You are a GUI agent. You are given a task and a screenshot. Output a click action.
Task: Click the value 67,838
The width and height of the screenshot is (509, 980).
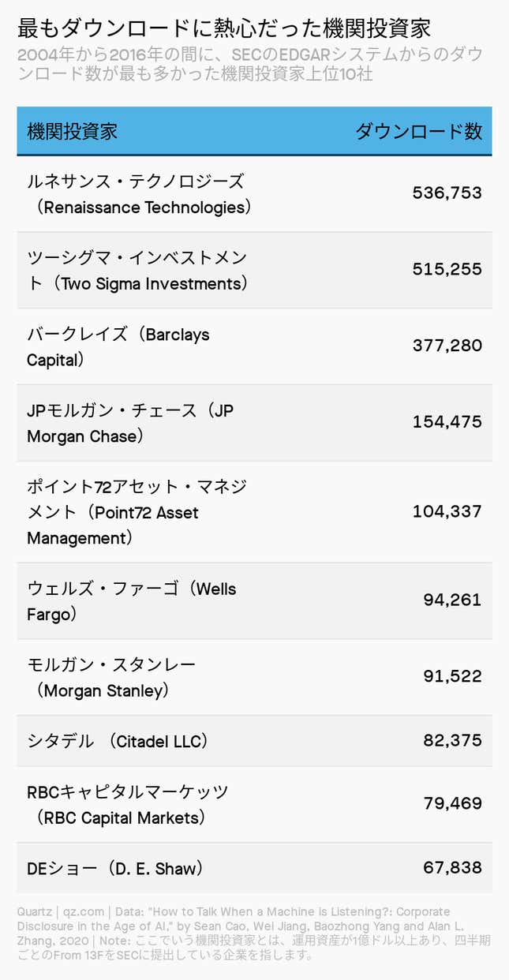(453, 868)
